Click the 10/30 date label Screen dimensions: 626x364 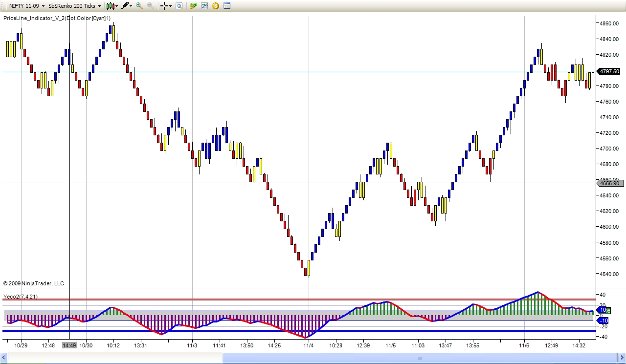(x=86, y=345)
